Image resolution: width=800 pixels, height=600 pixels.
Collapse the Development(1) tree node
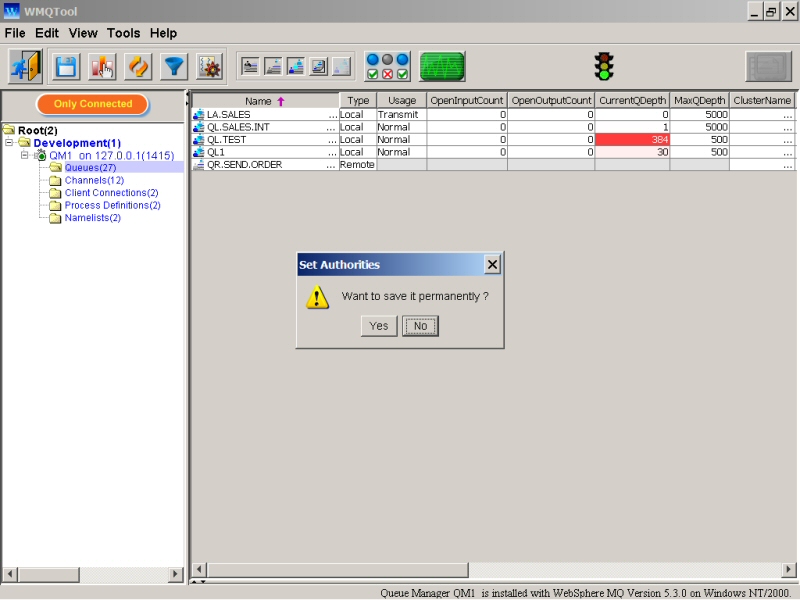[x=9, y=143]
